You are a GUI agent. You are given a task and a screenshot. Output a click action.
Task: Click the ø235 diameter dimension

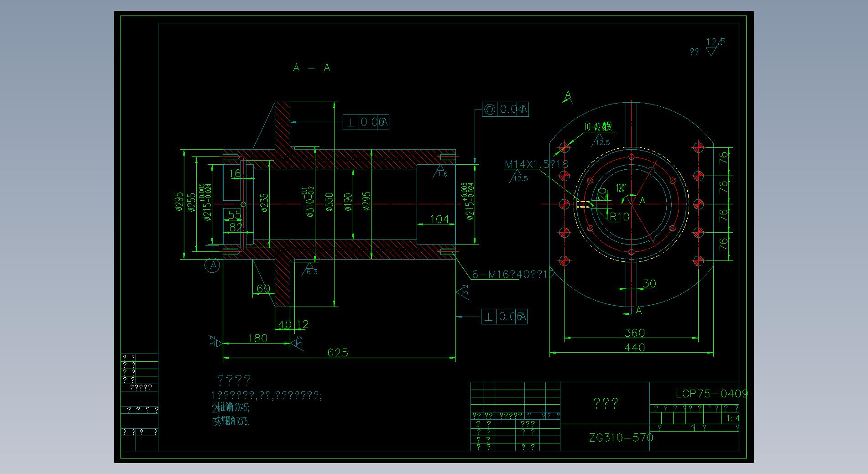[x=264, y=203]
